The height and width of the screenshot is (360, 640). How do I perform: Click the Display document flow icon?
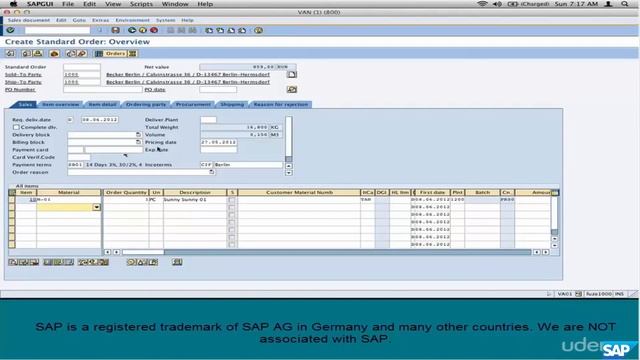(10, 53)
